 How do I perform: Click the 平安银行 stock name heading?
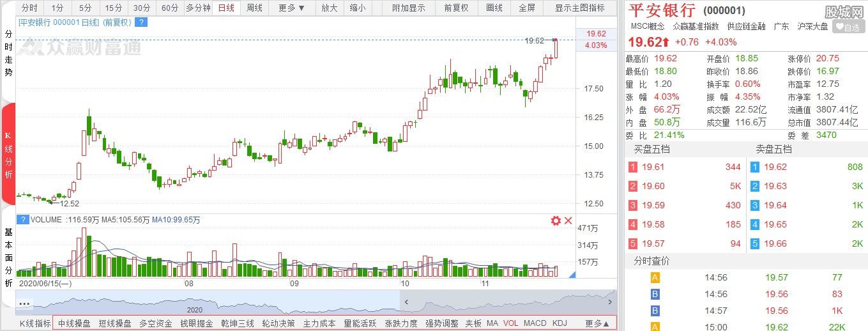(x=662, y=10)
